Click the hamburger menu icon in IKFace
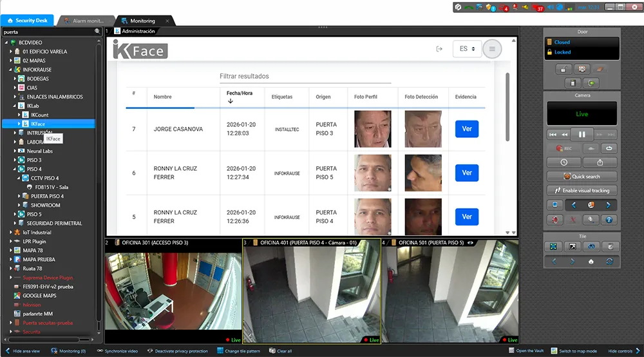This screenshot has width=644, height=357. [492, 49]
